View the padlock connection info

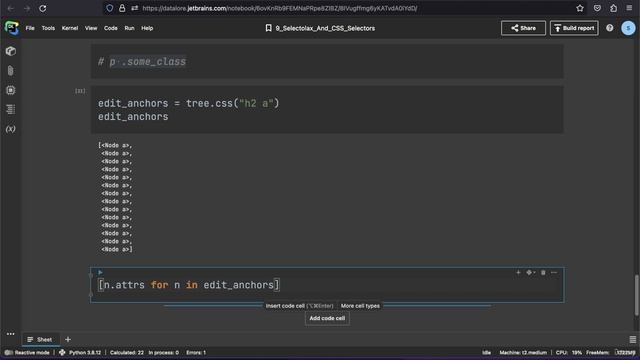(122, 8)
